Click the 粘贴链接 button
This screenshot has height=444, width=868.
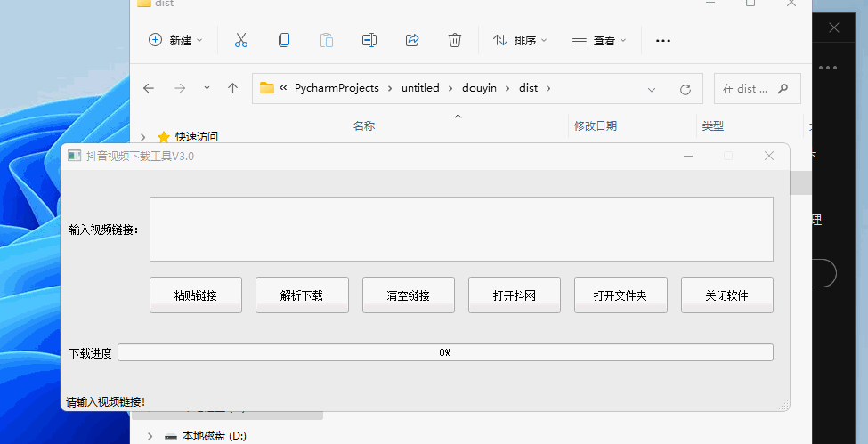tap(195, 295)
